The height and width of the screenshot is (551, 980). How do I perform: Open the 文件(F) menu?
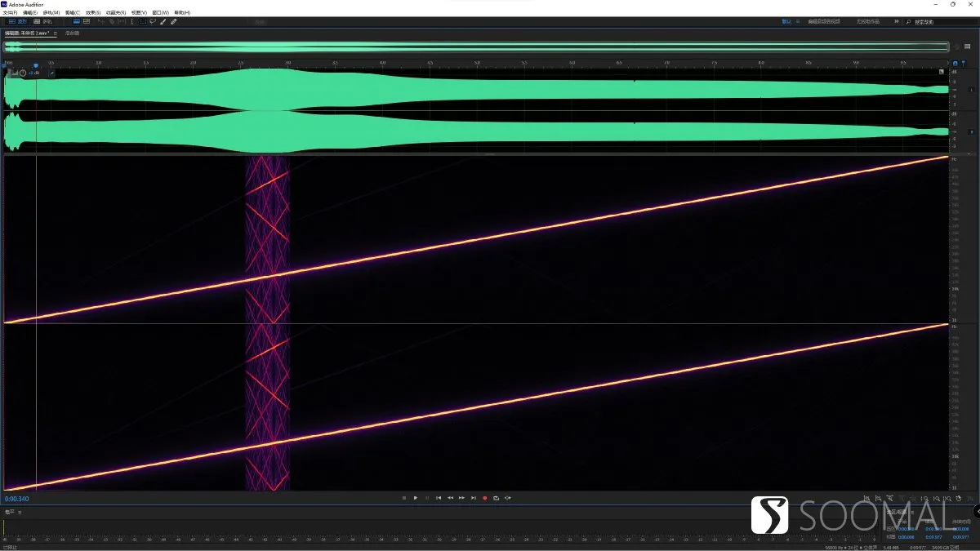pyautogui.click(x=10, y=13)
